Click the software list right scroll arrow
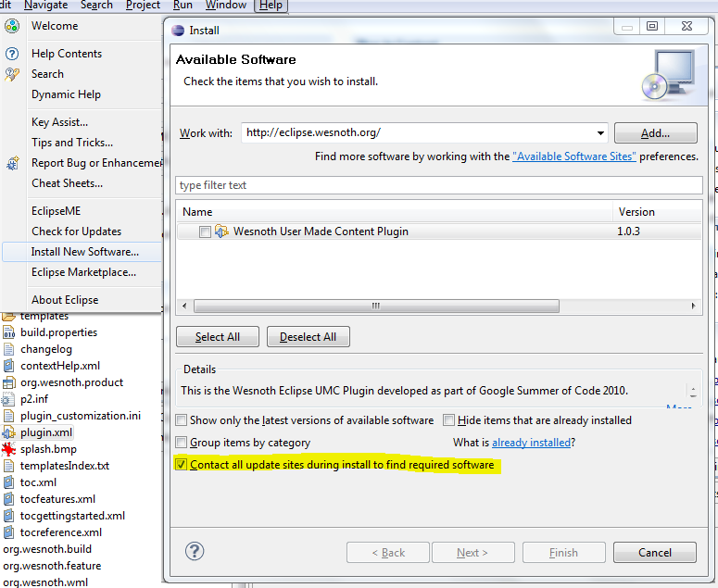Viewport: 718px width, 588px height. pyautogui.click(x=693, y=306)
